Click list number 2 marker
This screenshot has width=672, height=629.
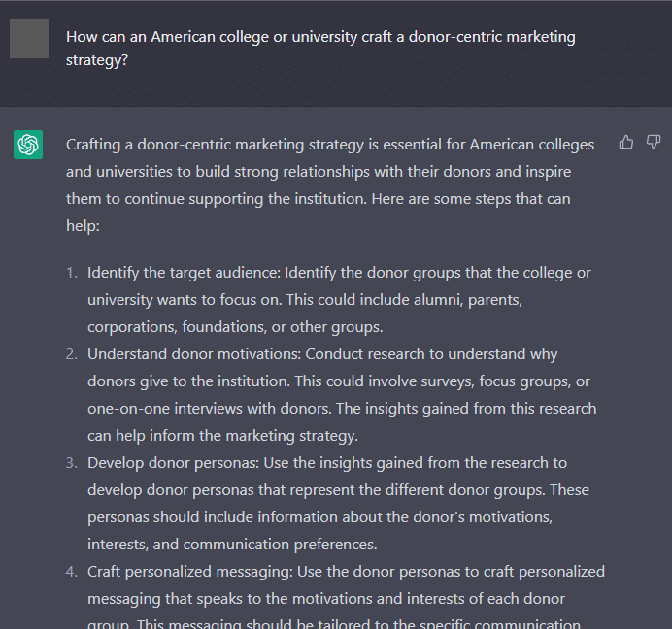point(72,354)
